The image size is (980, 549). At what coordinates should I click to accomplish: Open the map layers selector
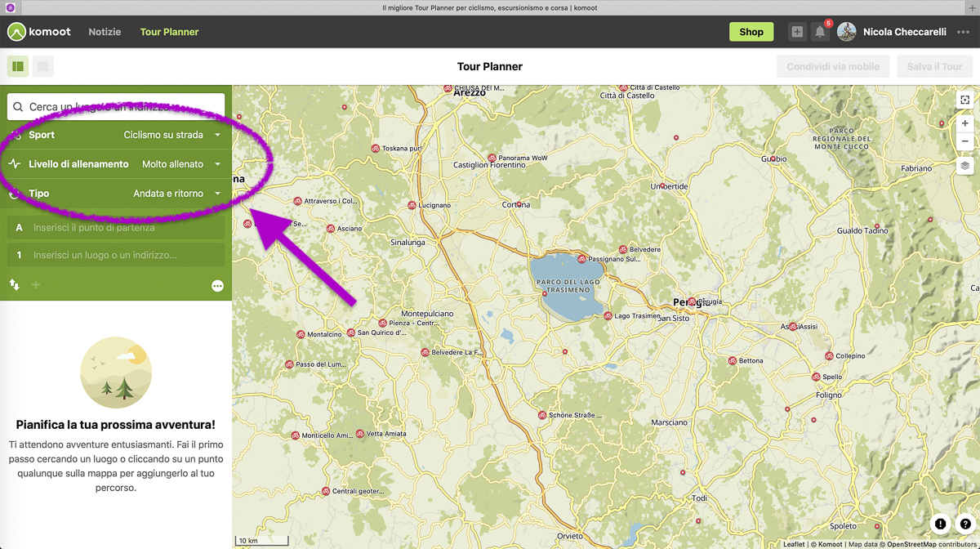(964, 166)
